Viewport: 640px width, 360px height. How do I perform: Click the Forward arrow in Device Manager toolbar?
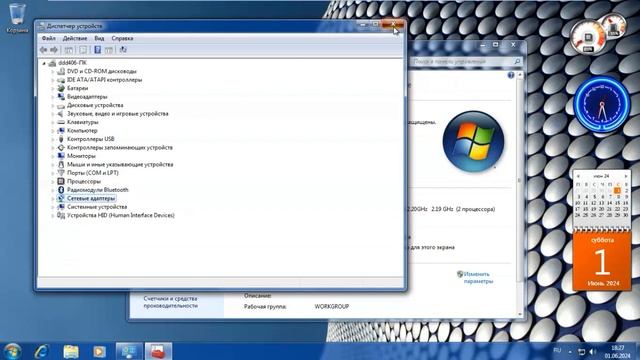pyautogui.click(x=53, y=50)
